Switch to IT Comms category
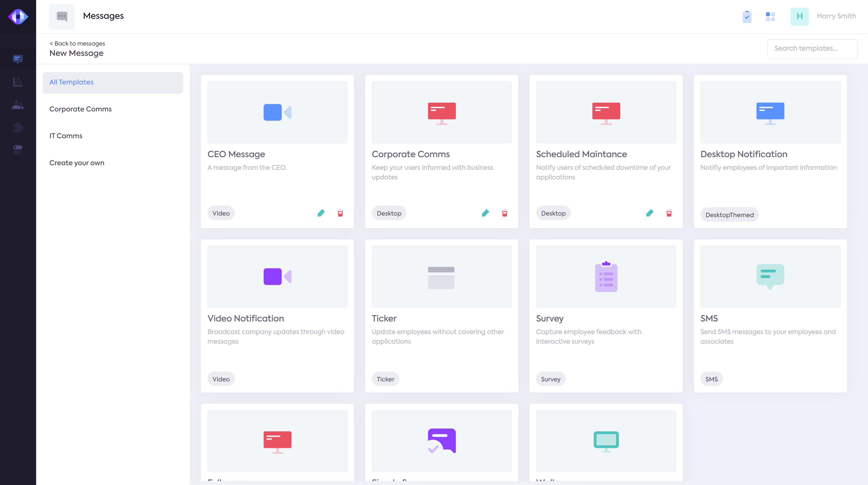 click(66, 136)
